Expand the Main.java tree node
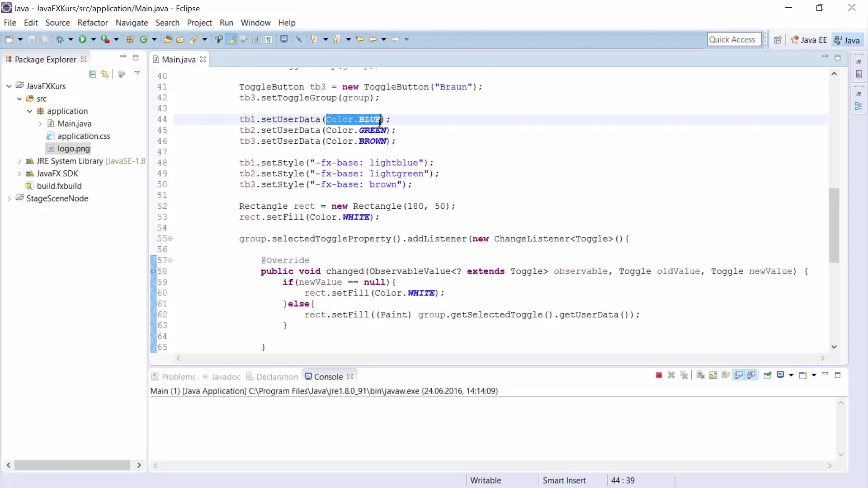 (x=40, y=124)
